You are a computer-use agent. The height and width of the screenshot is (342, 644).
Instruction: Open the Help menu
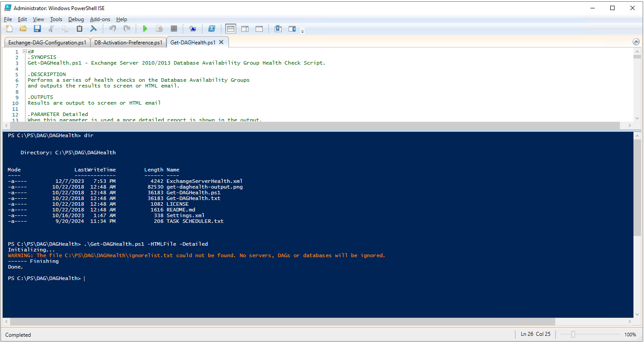pyautogui.click(x=122, y=19)
